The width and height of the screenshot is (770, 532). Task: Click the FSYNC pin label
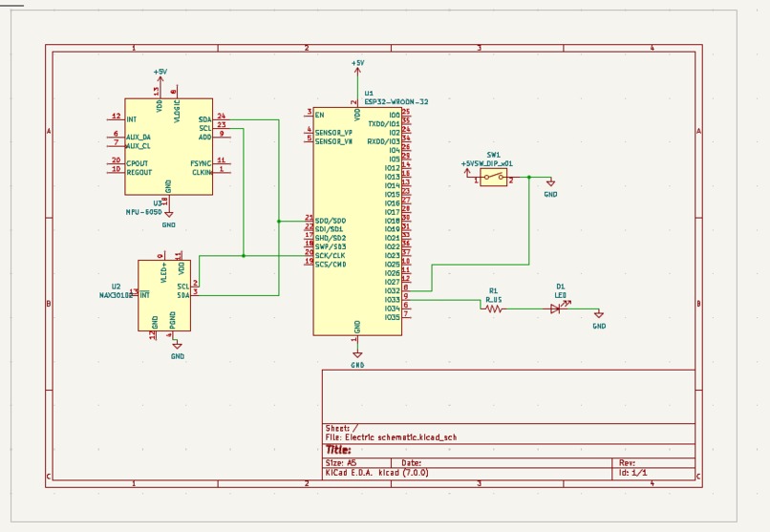201,163
